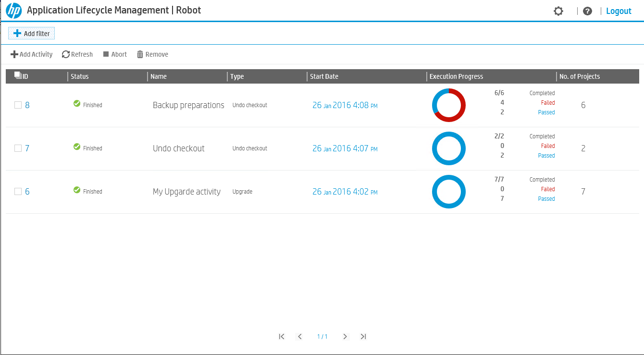Remove activity using trash icon
Screen dimensions: 644x355
140,54
